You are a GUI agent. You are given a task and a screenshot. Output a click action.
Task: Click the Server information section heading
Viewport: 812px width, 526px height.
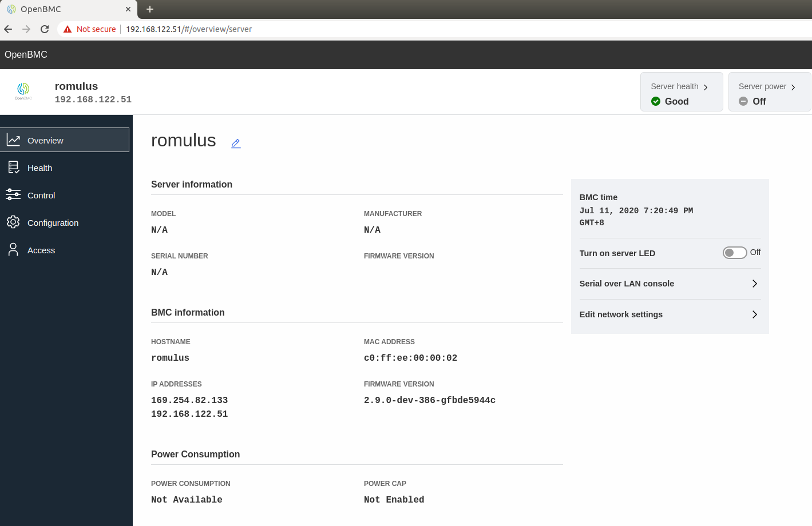(x=192, y=184)
